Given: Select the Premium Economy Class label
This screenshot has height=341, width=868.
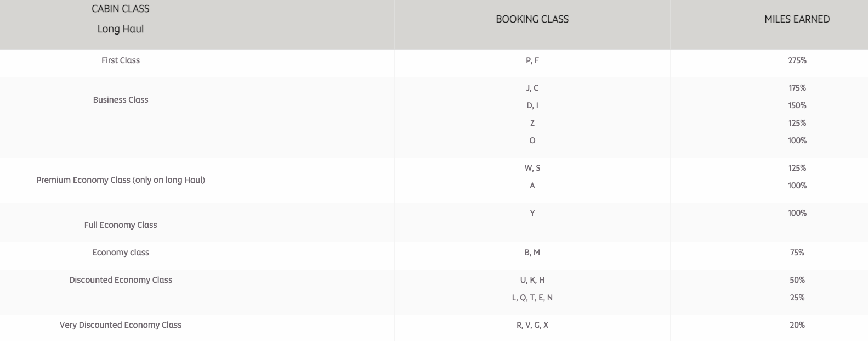Looking at the screenshot, I should click(121, 180).
